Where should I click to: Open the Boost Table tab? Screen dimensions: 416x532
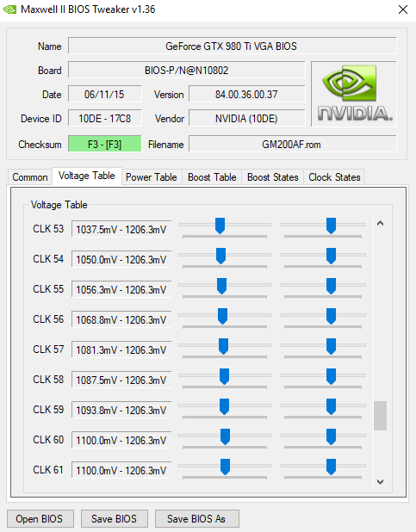[212, 177]
